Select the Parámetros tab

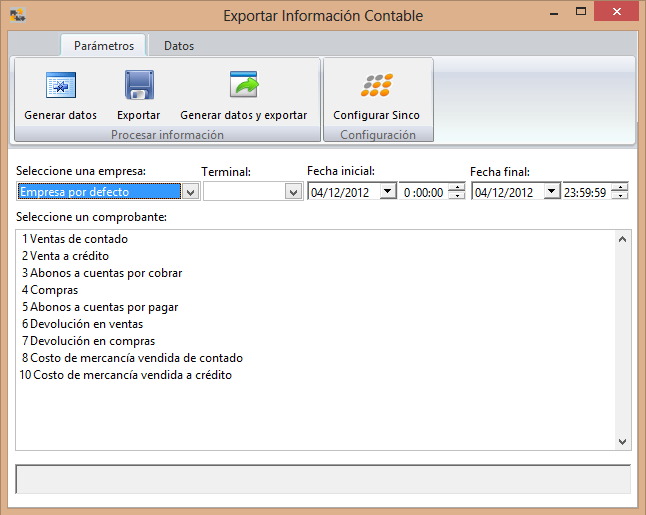[x=104, y=46]
